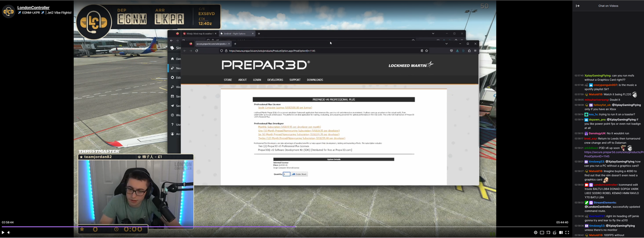This screenshot has height=238, width=644.
Task: Open LEARN menu on Prepar3D site
Action: pyautogui.click(x=257, y=80)
